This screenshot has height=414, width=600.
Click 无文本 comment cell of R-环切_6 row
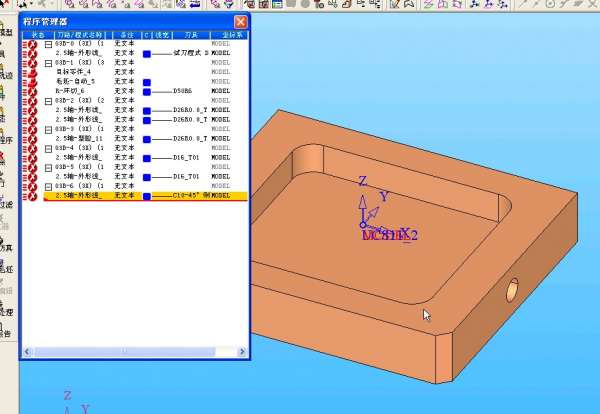tap(124, 91)
